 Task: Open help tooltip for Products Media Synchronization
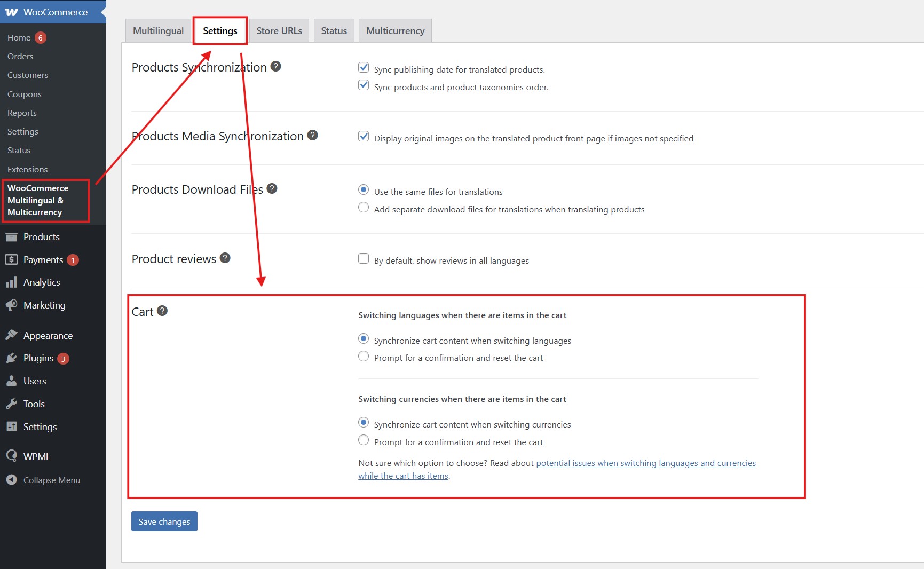pyautogui.click(x=313, y=135)
